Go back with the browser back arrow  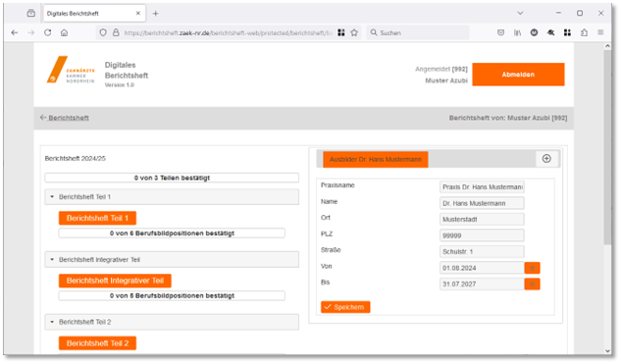click(15, 33)
